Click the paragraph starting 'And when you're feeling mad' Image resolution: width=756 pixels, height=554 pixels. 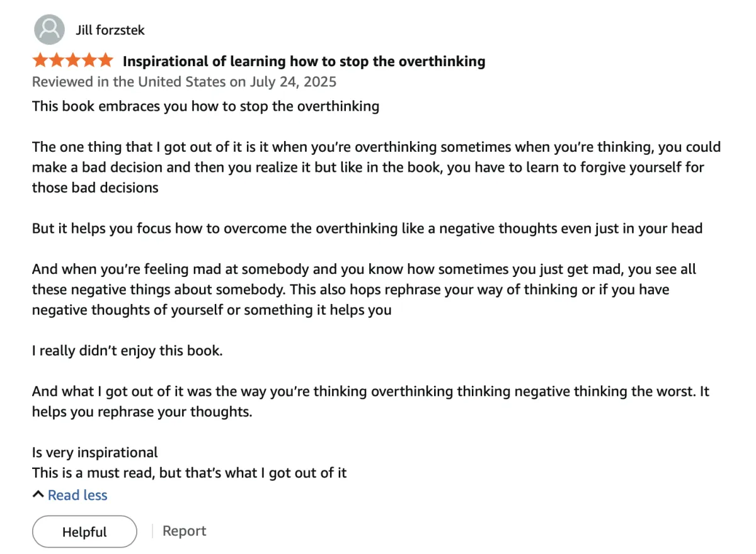364,290
